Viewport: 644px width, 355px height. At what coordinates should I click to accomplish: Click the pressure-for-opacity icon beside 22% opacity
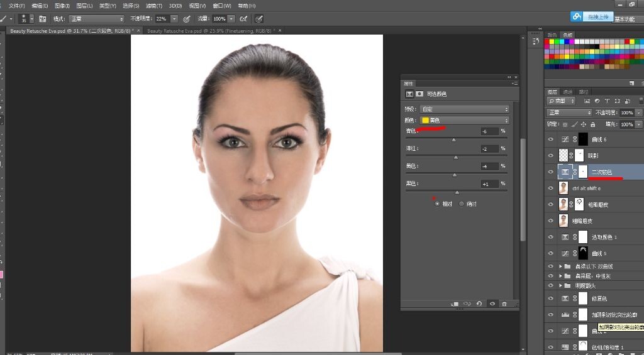(x=186, y=19)
